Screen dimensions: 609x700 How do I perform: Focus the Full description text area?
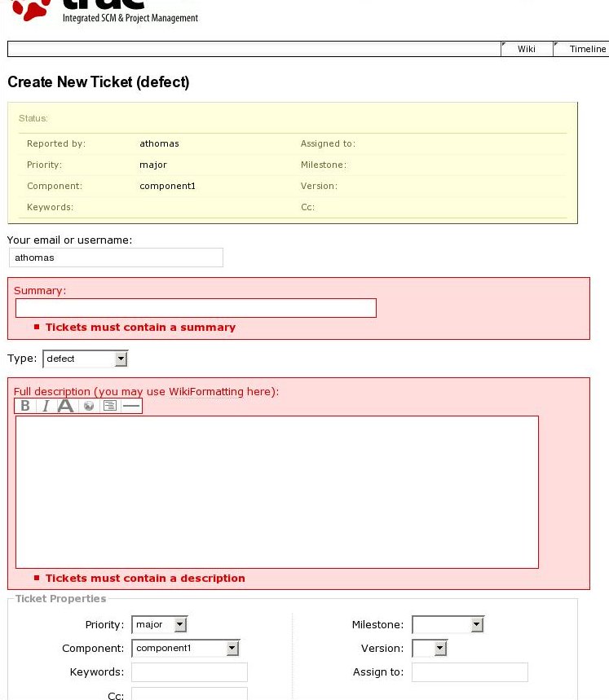coord(277,491)
